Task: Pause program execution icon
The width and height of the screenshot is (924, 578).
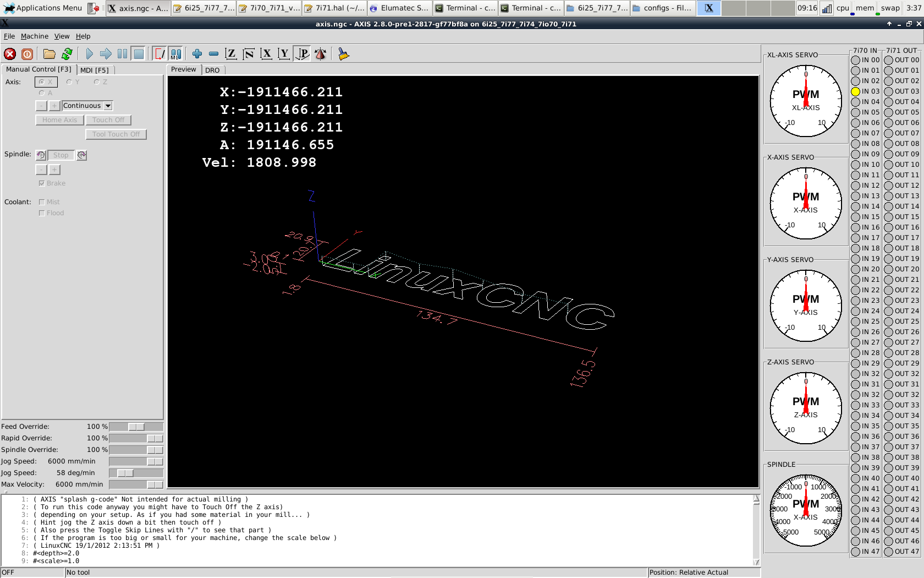Action: point(122,54)
